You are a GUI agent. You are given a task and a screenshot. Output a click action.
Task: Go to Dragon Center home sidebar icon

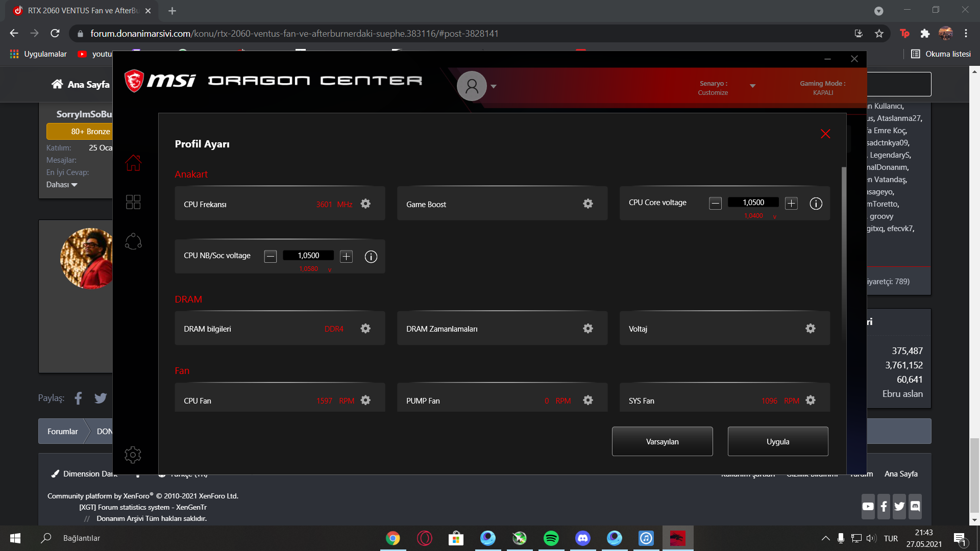click(x=133, y=163)
